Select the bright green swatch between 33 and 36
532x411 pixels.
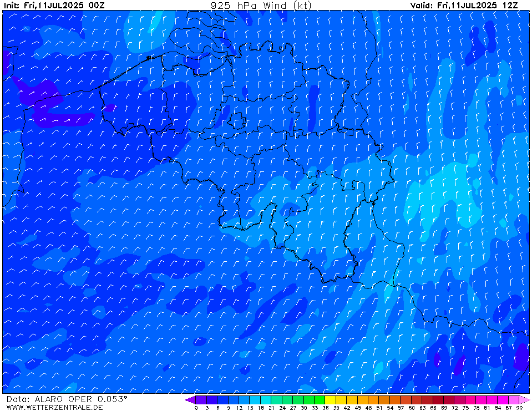[320, 400]
